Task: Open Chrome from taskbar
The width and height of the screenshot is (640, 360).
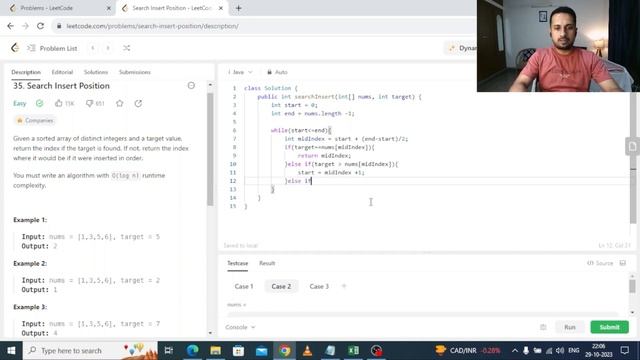Action: click(285, 351)
